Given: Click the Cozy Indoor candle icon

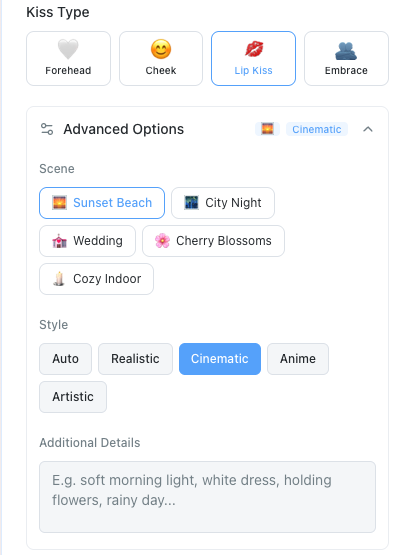Looking at the screenshot, I should point(59,279).
